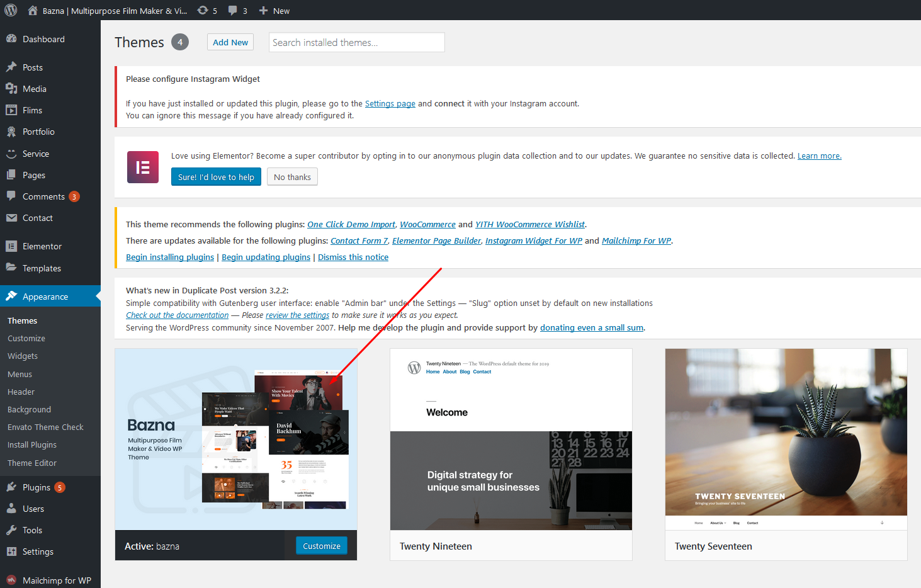Screen dimensions: 921x588
Task: Go to Menus in the Appearance submenu
Action: pos(20,374)
